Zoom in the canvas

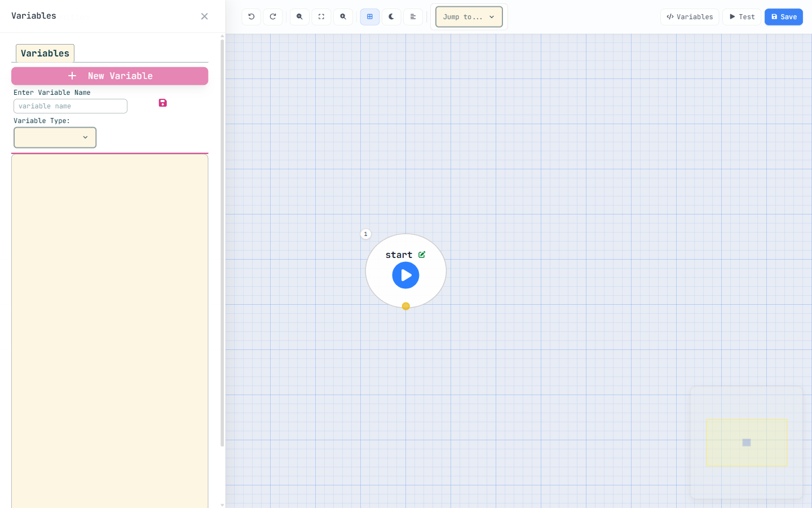click(x=343, y=17)
